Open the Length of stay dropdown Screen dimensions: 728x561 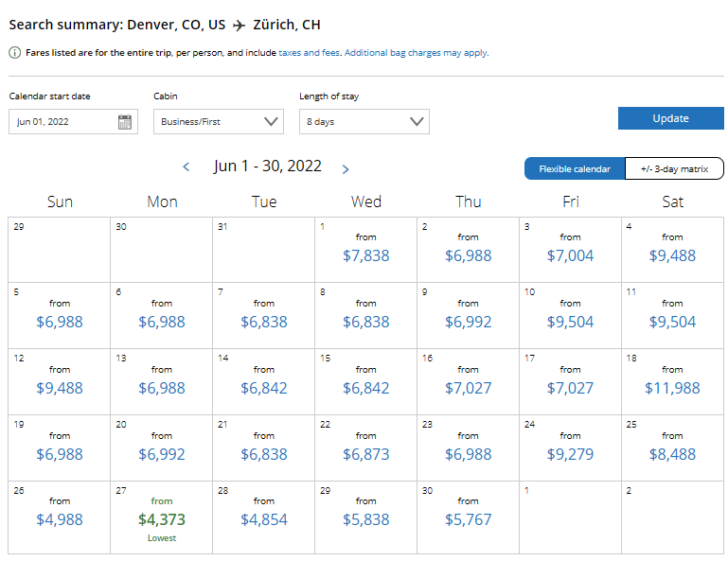point(364,122)
